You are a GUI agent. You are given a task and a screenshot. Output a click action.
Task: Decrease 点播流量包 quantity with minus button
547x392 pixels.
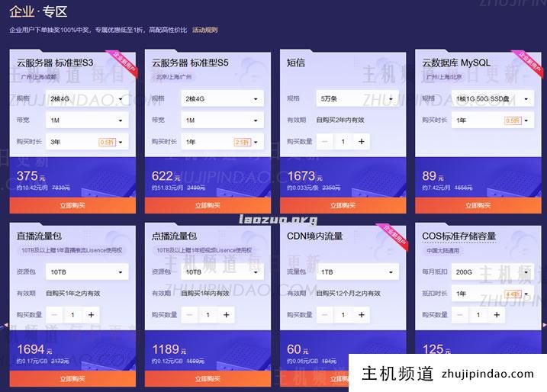pos(190,314)
